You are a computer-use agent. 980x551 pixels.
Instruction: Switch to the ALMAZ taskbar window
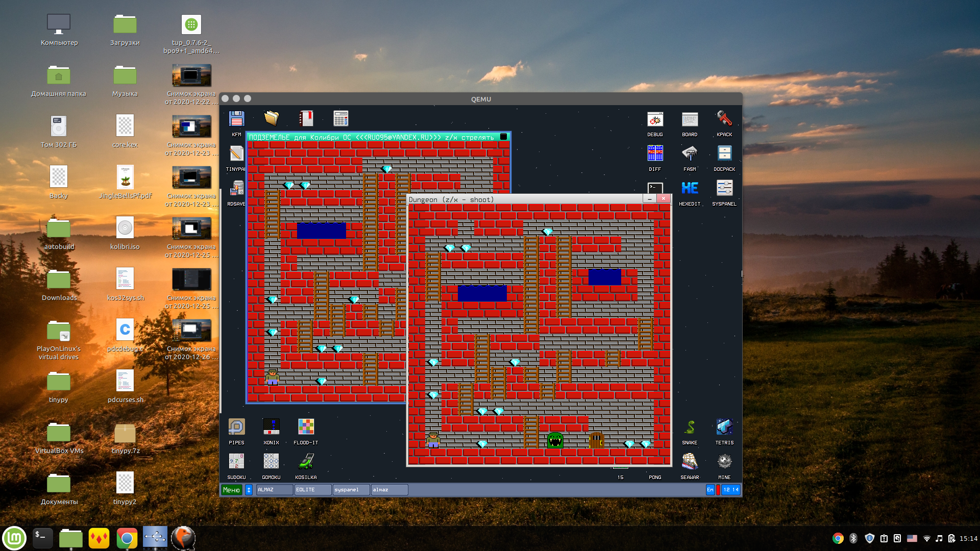point(275,490)
